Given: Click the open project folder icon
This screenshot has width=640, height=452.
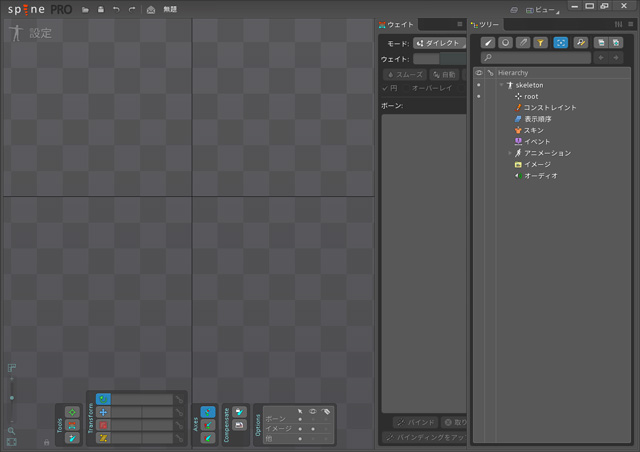Looking at the screenshot, I should (x=86, y=9).
